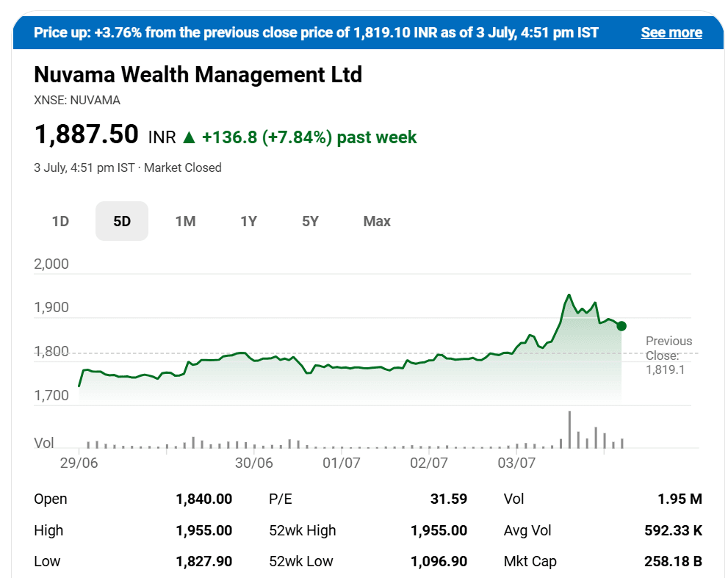The width and height of the screenshot is (728, 578).
Task: Switch chart to 5Y range
Action: (x=310, y=221)
